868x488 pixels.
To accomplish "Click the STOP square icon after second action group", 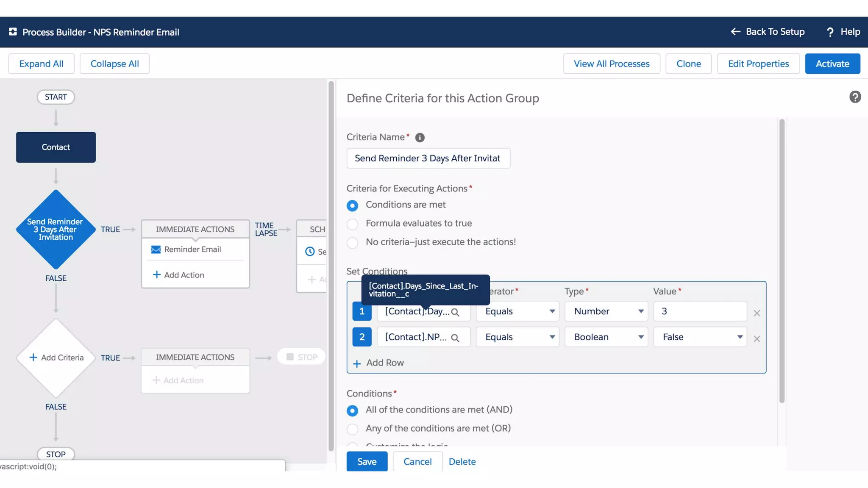I will tap(290, 357).
